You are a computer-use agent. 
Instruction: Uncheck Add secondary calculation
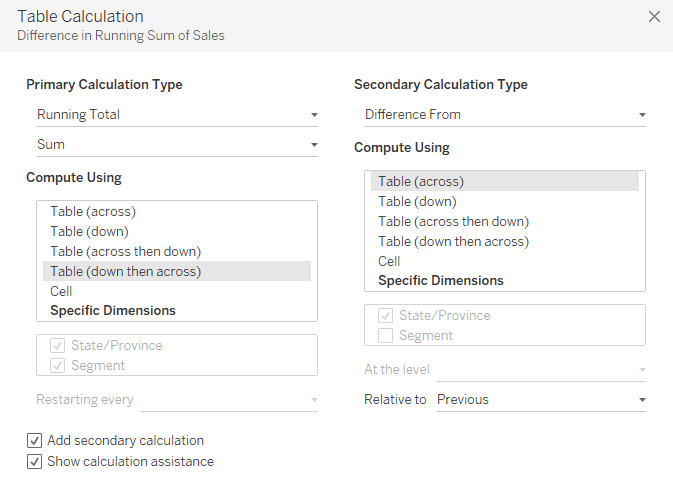pyautogui.click(x=35, y=441)
